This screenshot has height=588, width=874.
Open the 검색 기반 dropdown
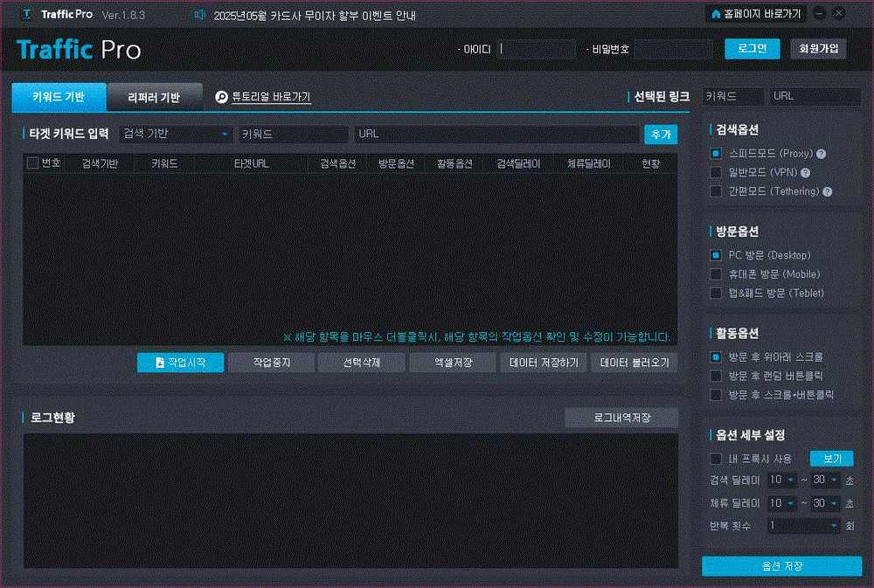pos(175,134)
